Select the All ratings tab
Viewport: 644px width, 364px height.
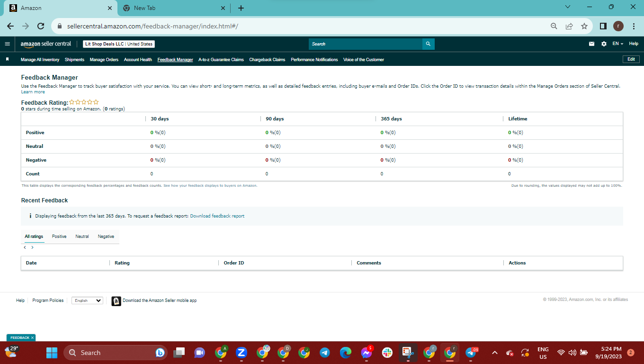(34, 237)
